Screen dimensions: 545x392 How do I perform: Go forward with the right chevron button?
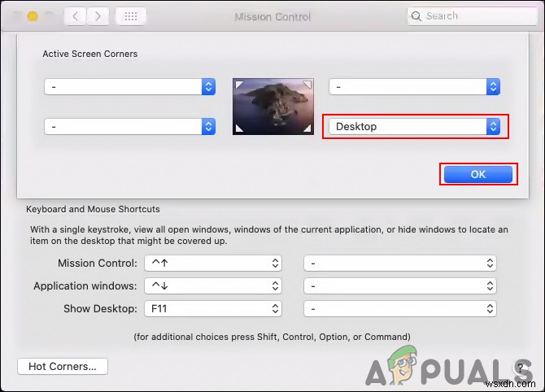(98, 16)
